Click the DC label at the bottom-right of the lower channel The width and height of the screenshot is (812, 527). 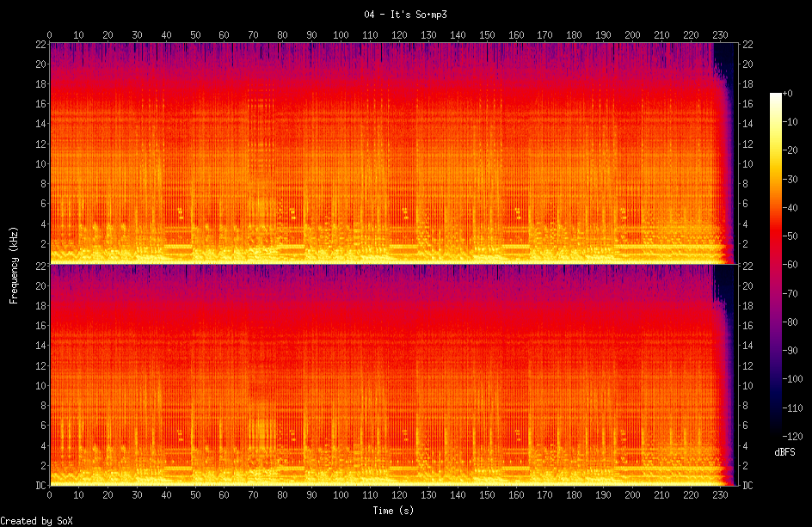click(x=747, y=486)
